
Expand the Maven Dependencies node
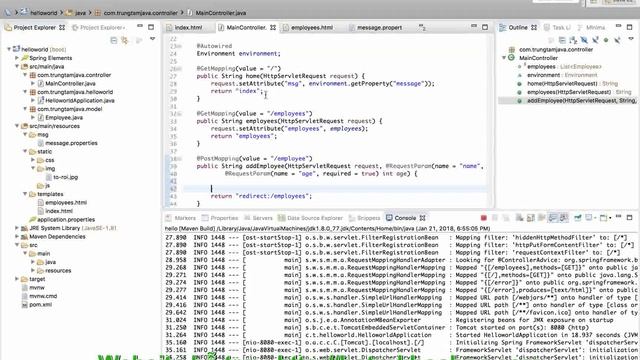click(x=17, y=237)
